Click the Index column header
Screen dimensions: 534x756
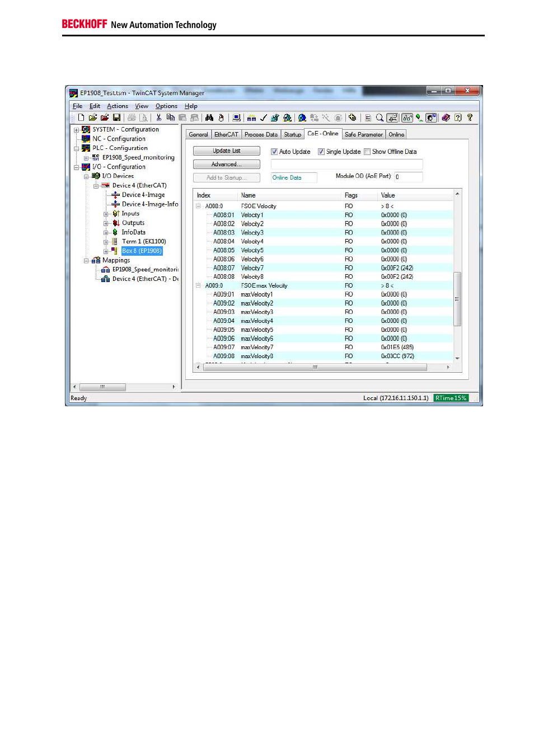pos(216,195)
